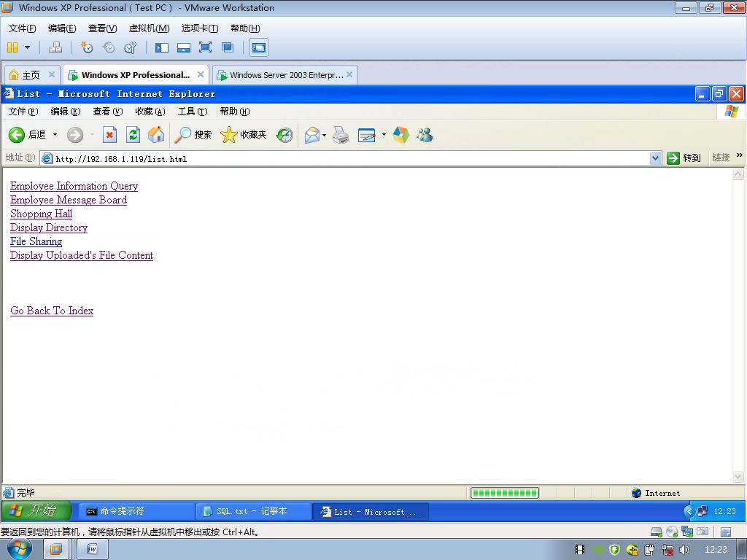Click the 转到 go button
The height and width of the screenshot is (560, 747).
[684, 158]
